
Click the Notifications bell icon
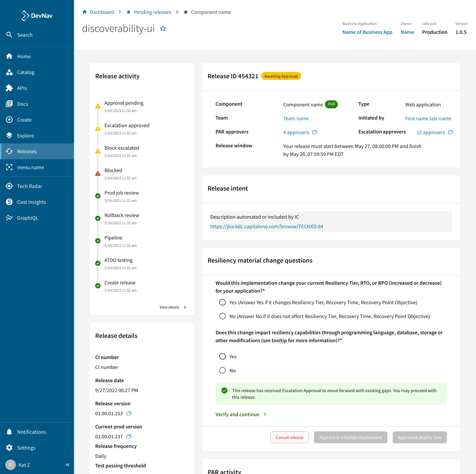[x=9, y=432]
